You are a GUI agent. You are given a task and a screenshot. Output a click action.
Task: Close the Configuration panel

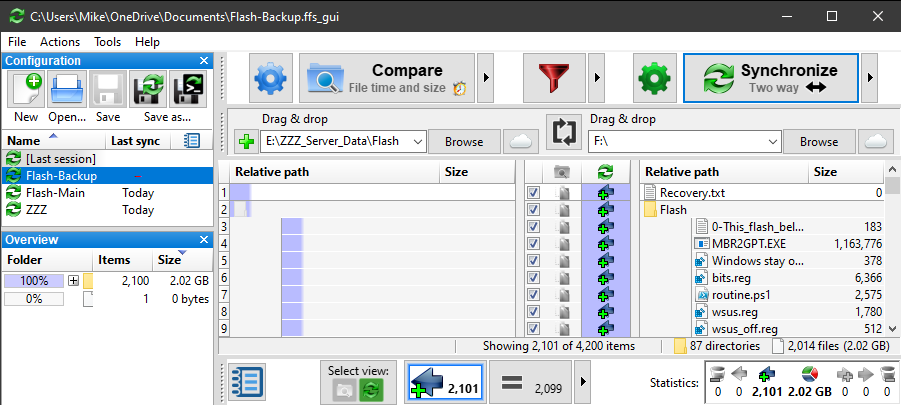click(x=203, y=61)
